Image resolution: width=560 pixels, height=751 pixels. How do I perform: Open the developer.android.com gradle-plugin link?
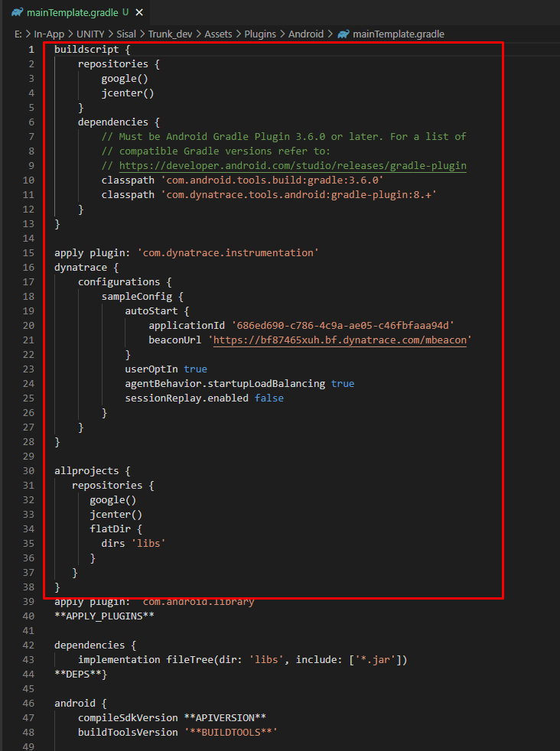click(x=292, y=166)
